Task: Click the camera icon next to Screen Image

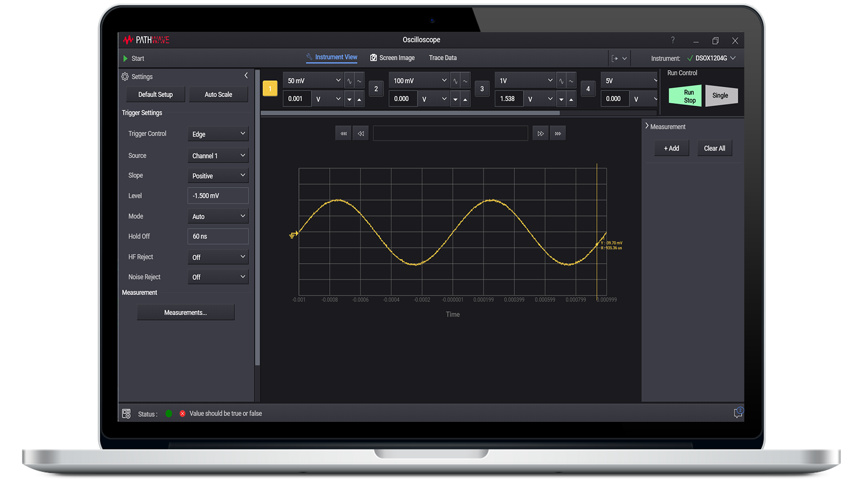Action: 373,57
